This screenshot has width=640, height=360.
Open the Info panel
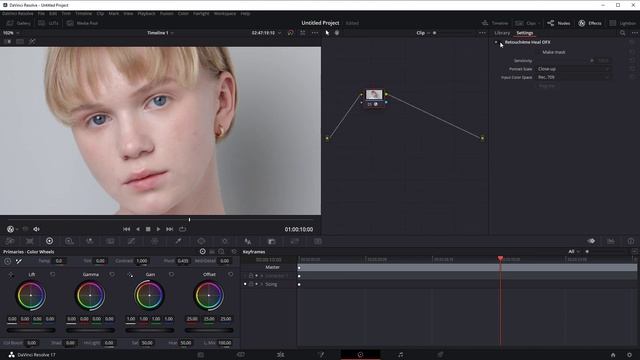pyautogui.click(x=631, y=241)
